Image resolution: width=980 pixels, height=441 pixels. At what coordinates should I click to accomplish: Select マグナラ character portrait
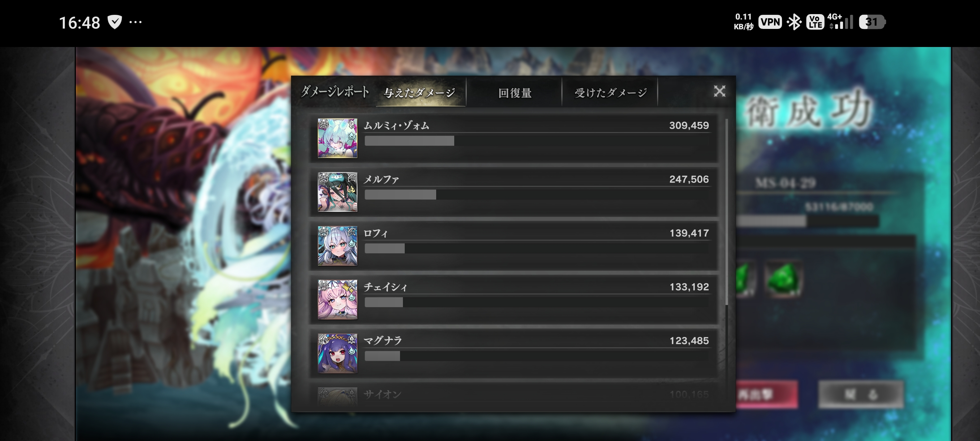[x=338, y=354]
